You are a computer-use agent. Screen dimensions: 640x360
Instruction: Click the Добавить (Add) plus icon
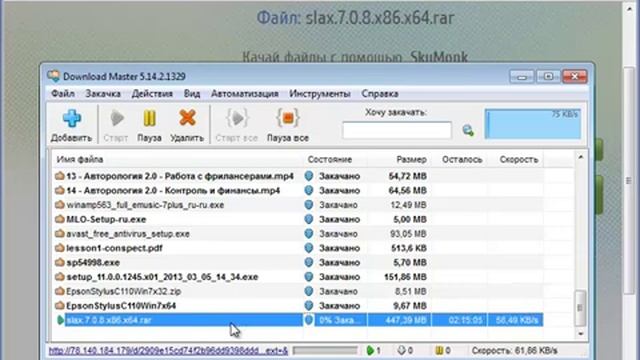pyautogui.click(x=72, y=118)
